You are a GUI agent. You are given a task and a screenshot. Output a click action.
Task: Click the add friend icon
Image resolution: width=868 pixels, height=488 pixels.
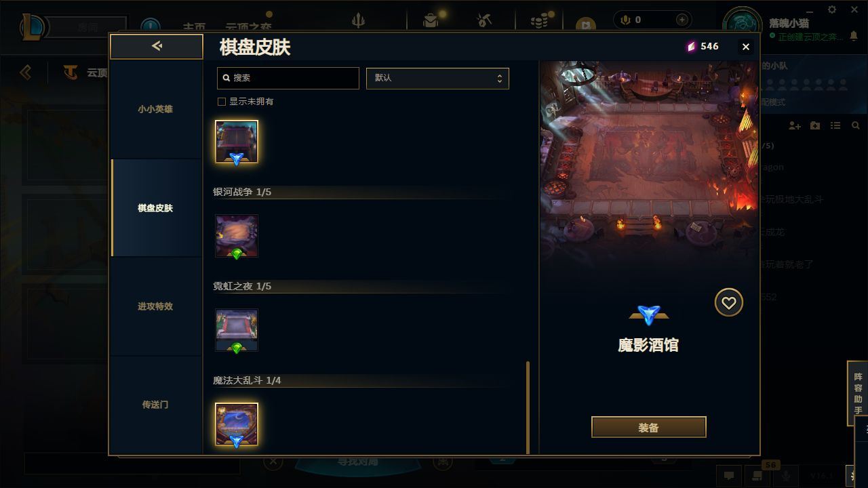coord(795,126)
